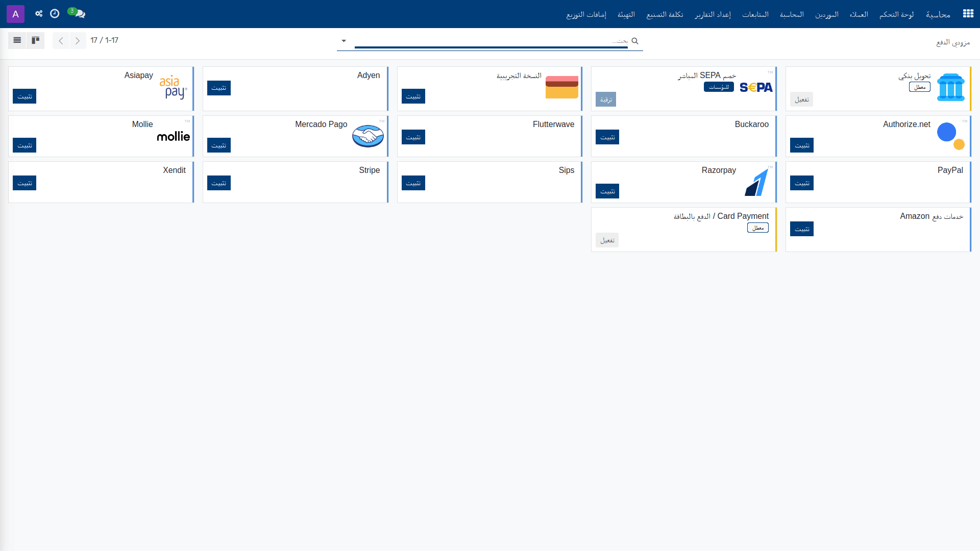Open the Flutterwave card title
This screenshot has width=980, height=551.
point(554,124)
